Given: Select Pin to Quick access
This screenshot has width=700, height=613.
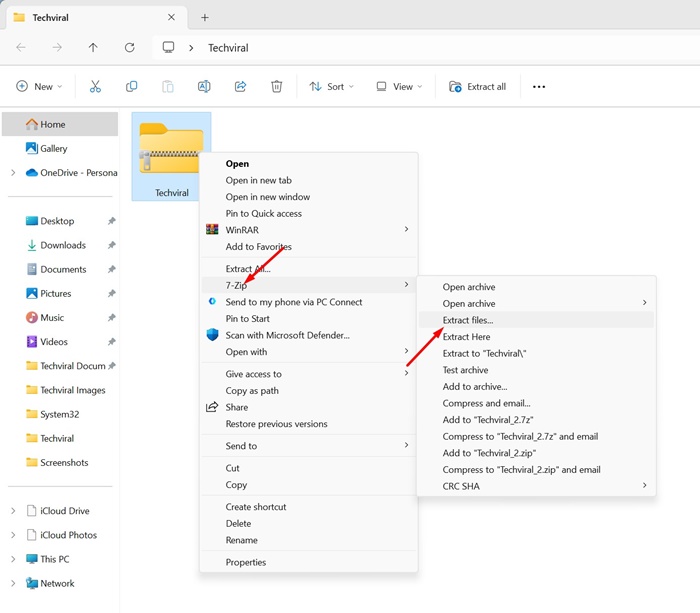Looking at the screenshot, I should (308, 213).
